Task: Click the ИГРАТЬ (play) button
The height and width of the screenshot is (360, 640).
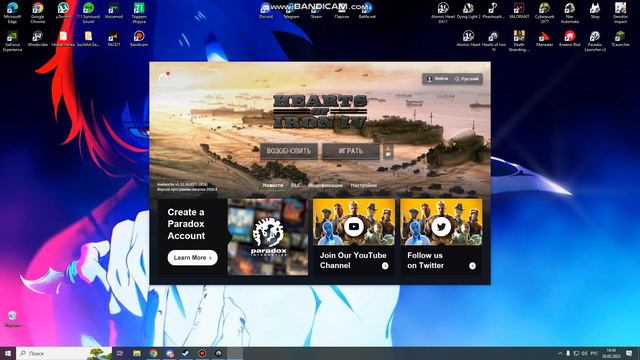Action: pos(351,151)
